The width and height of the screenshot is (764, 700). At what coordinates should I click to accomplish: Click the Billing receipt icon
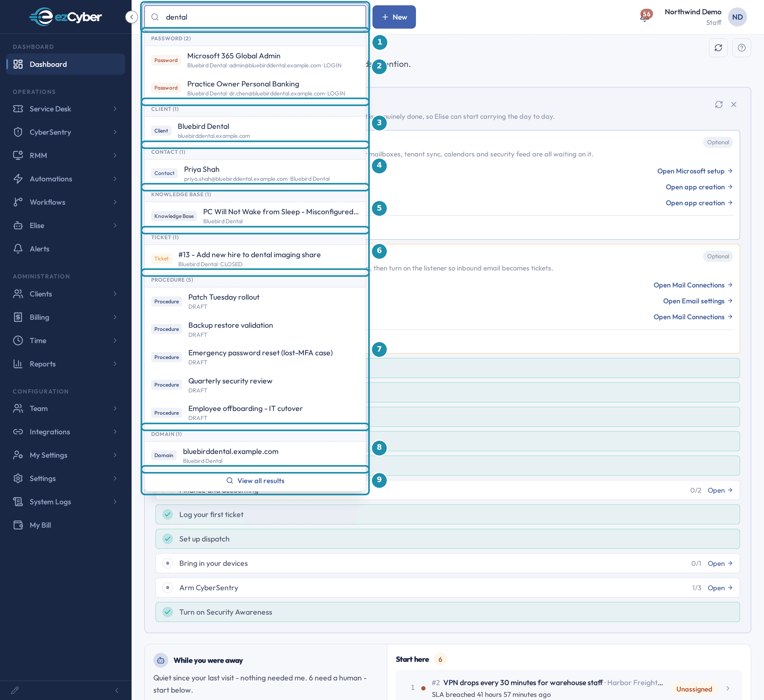tap(18, 317)
